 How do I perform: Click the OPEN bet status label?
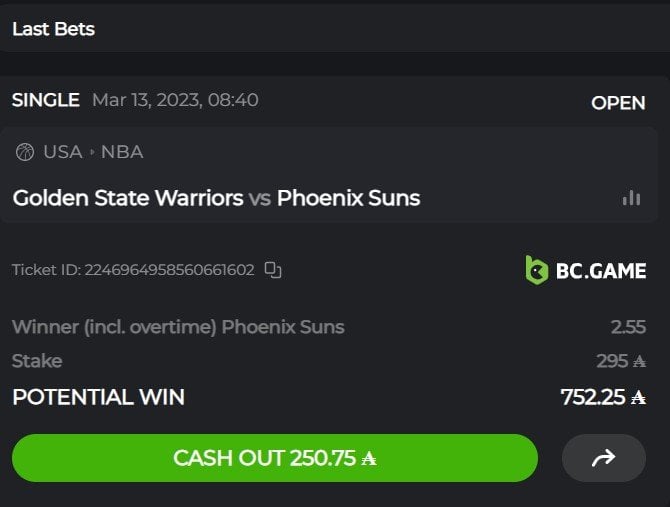click(618, 102)
